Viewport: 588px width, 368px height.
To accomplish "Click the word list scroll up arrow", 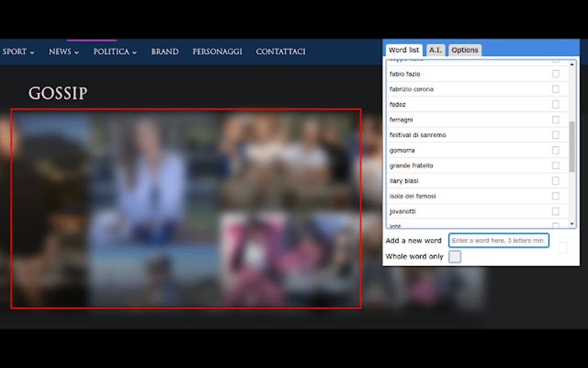I will (572, 65).
